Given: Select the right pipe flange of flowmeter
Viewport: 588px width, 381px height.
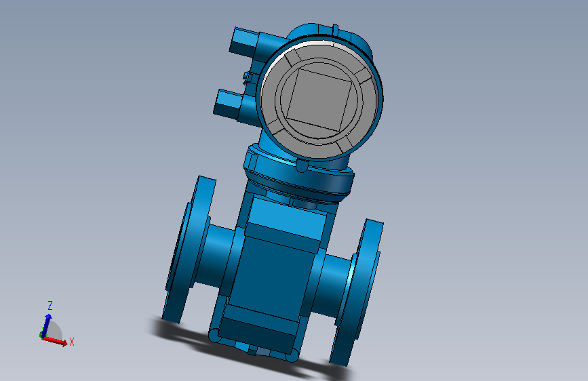Looking at the screenshot, I should tap(356, 292).
